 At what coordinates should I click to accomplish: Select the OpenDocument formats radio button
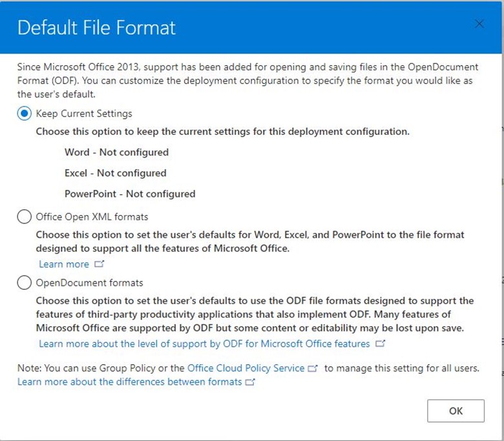point(24,283)
